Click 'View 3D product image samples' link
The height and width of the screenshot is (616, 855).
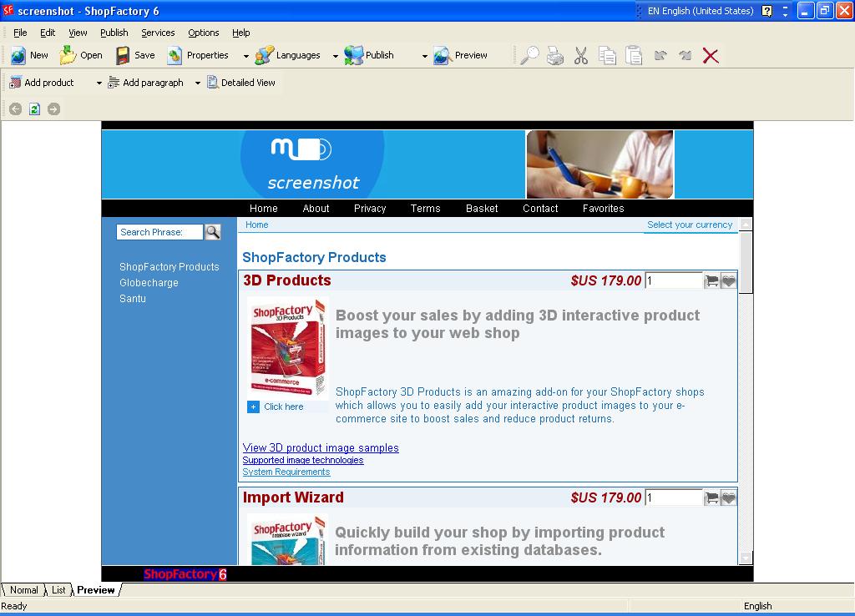(321, 448)
